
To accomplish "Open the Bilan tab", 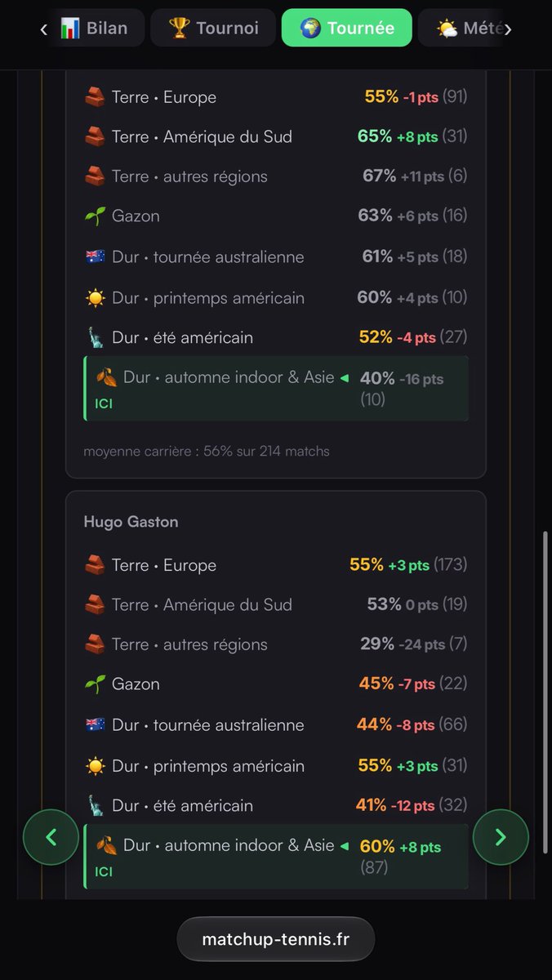I will [95, 28].
